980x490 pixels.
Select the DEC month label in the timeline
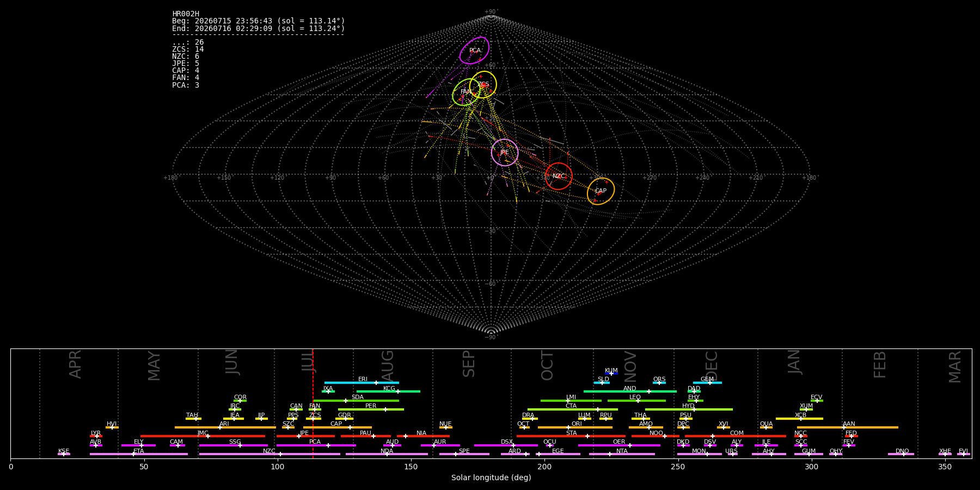coord(712,366)
